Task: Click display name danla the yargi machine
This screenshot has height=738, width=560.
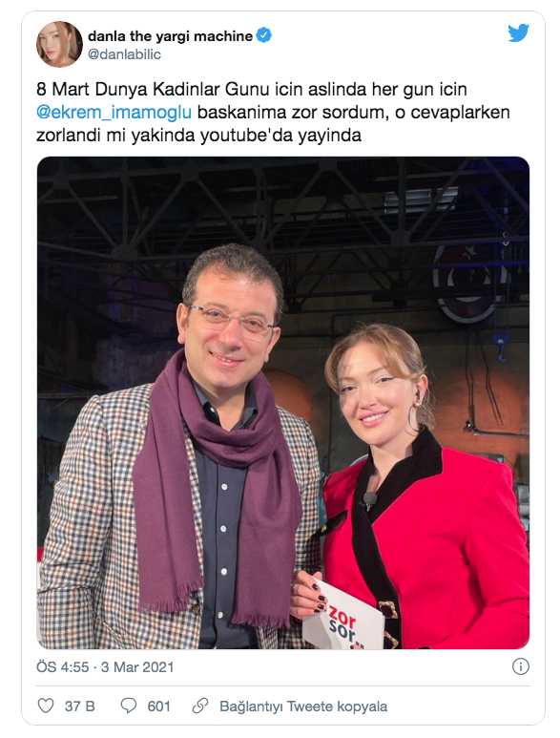Action: tap(170, 35)
